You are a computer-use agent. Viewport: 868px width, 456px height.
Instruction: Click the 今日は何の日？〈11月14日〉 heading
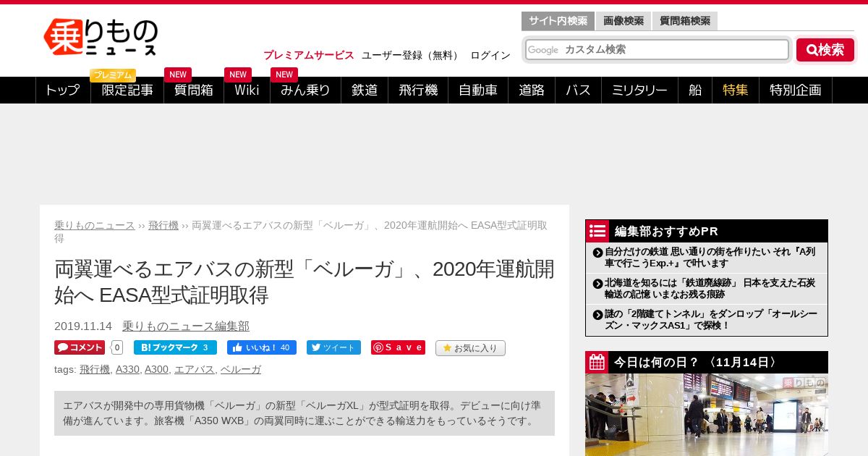pyautogui.click(x=697, y=362)
